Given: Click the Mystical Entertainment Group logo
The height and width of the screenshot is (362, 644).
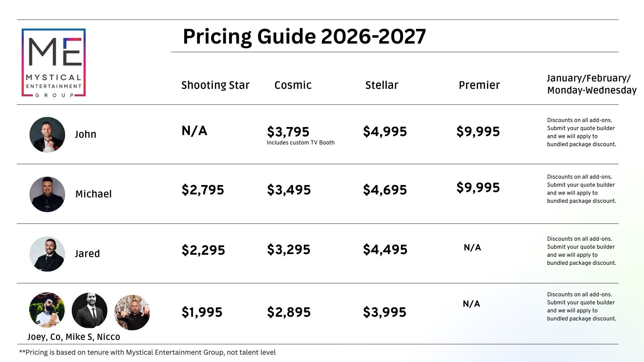Looking at the screenshot, I should pyautogui.click(x=54, y=63).
